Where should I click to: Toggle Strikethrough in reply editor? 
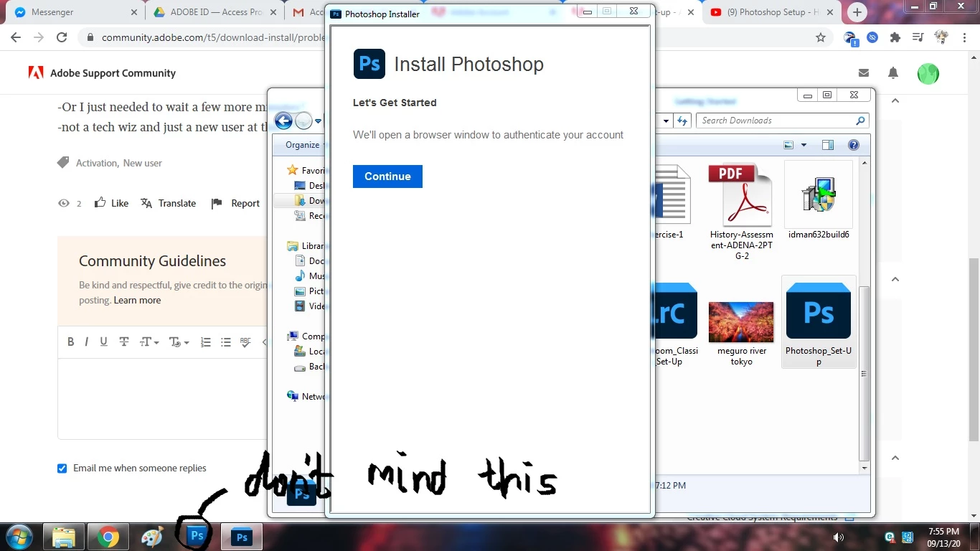click(x=124, y=342)
